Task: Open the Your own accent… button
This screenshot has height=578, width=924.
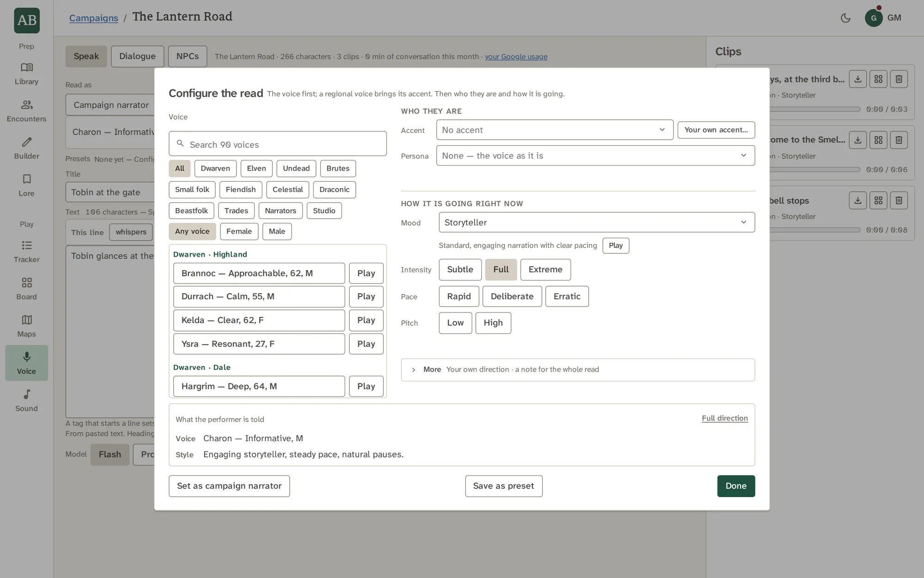Action: pyautogui.click(x=716, y=130)
